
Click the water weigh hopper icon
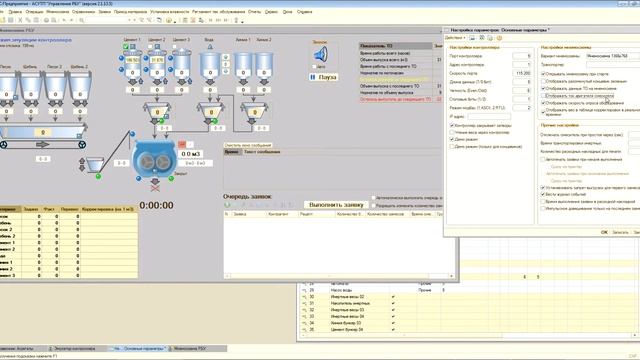point(211,111)
